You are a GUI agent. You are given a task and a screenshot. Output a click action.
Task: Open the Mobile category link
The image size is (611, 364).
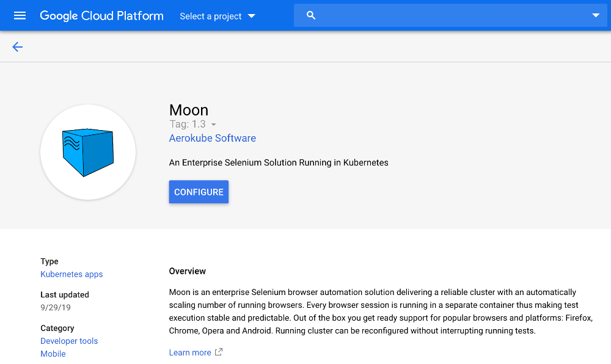pos(53,354)
